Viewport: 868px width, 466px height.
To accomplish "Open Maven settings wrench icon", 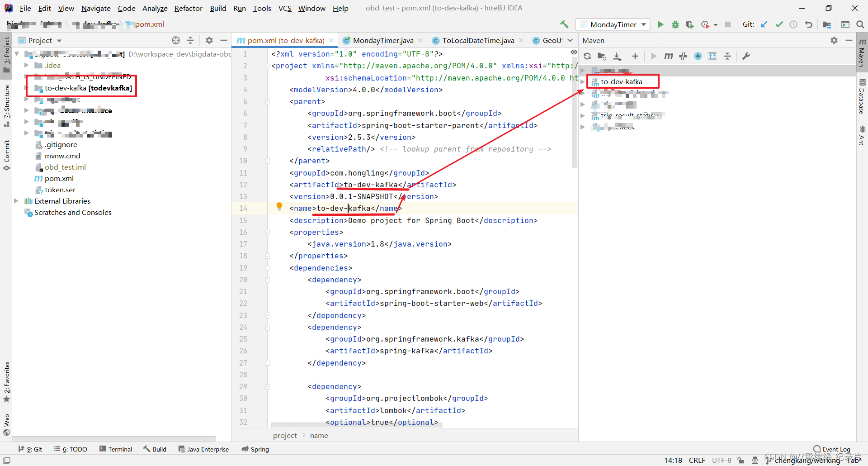I will (746, 56).
